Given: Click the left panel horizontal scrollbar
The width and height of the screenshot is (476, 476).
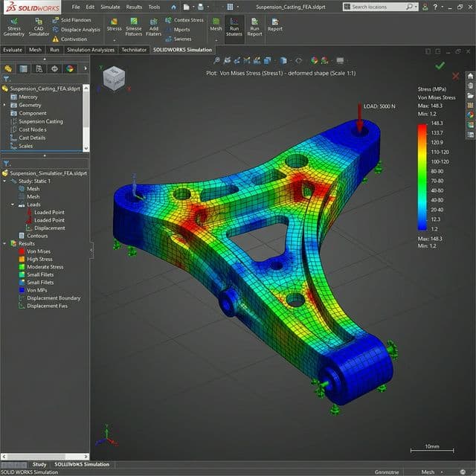Looking at the screenshot, I should 45,456.
